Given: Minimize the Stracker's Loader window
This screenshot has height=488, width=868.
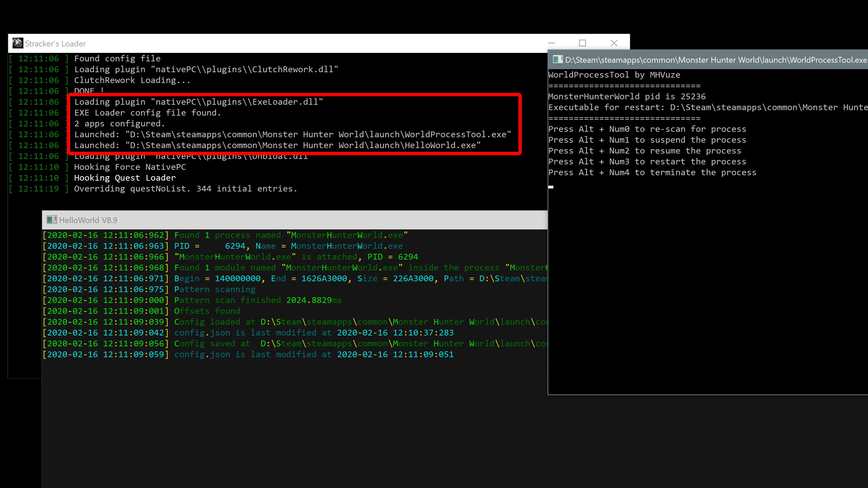Looking at the screenshot, I should pyautogui.click(x=552, y=43).
